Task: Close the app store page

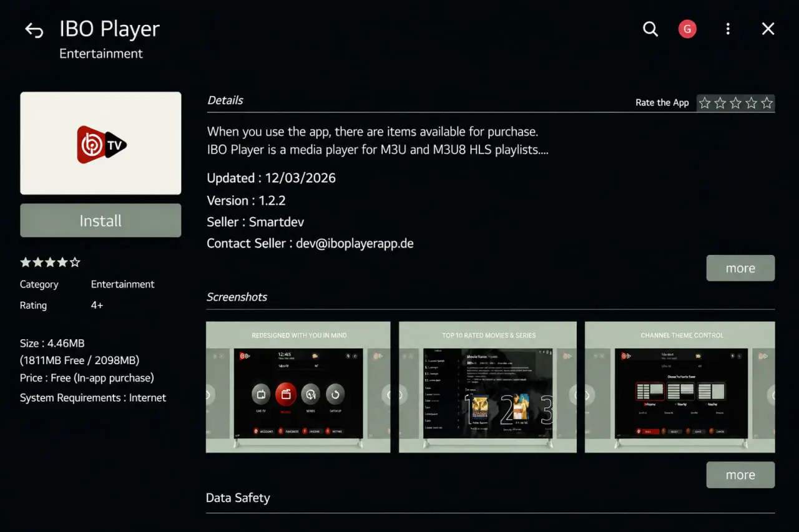Action: pos(768,29)
